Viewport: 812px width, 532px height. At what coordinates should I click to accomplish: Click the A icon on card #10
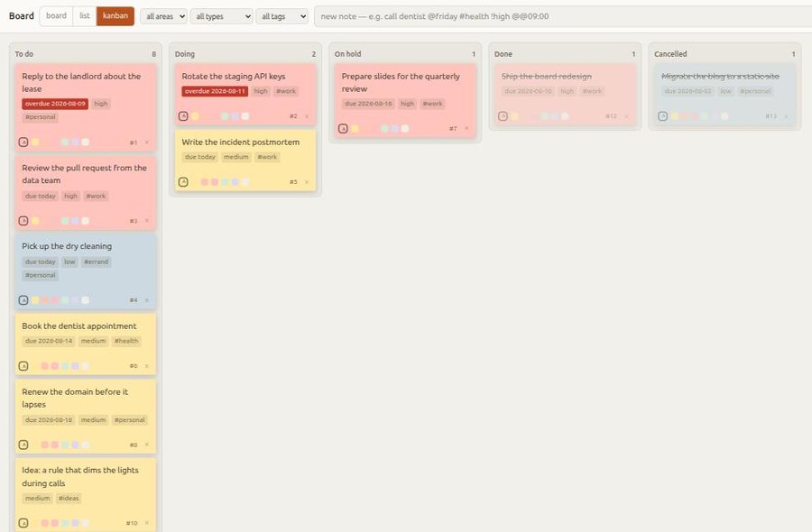pos(23,523)
